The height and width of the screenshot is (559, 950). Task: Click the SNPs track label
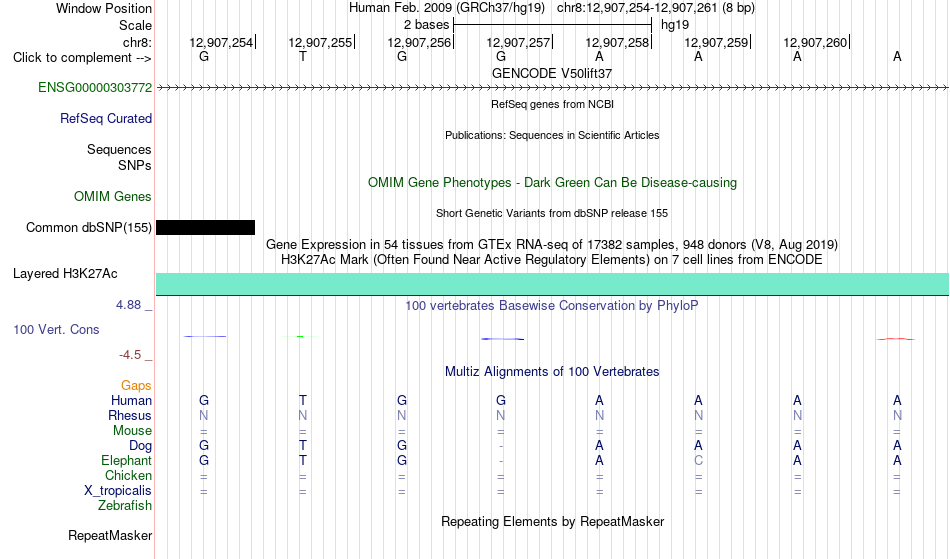pos(135,166)
